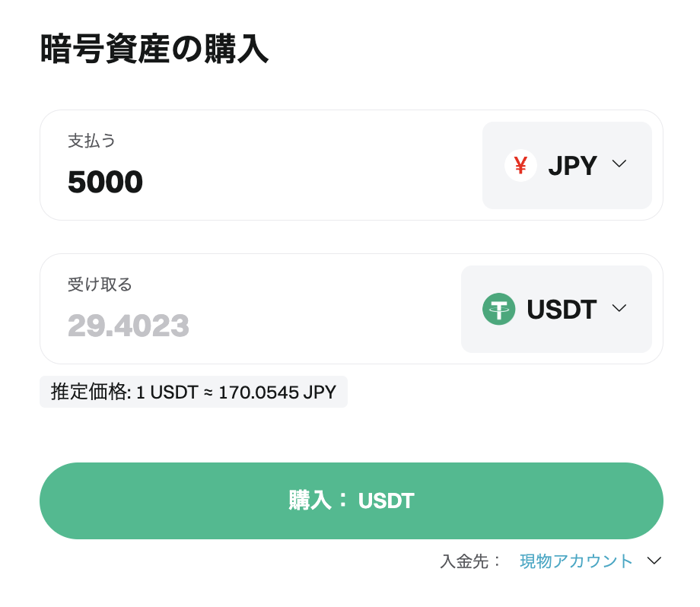
Task: Select the JPY currency label
Action: [572, 166]
